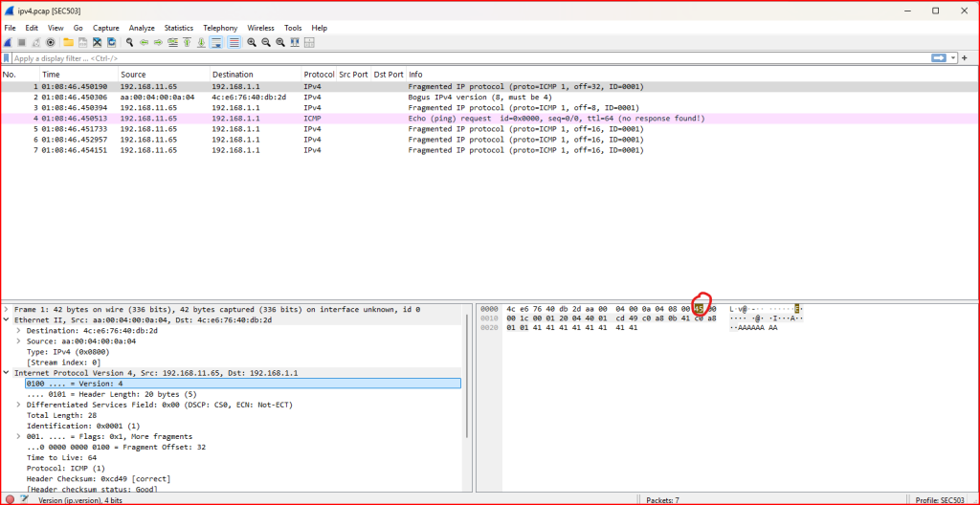Open display filter bookmarks
The image size is (980, 505).
7,58
